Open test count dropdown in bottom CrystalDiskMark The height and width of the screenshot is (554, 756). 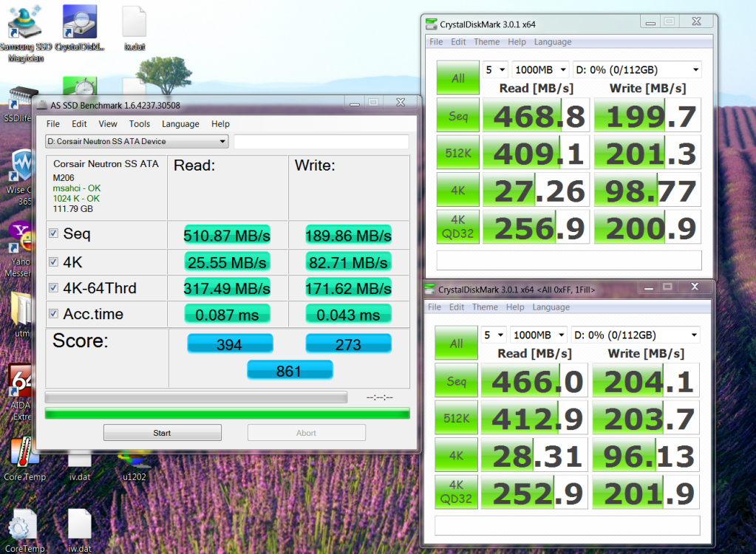493,335
